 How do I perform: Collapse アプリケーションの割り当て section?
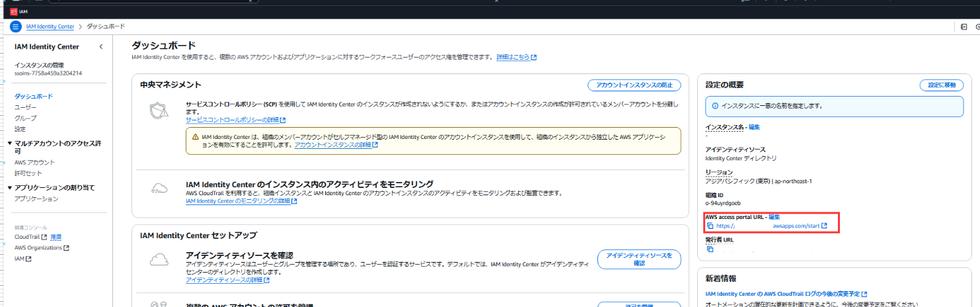click(11, 188)
